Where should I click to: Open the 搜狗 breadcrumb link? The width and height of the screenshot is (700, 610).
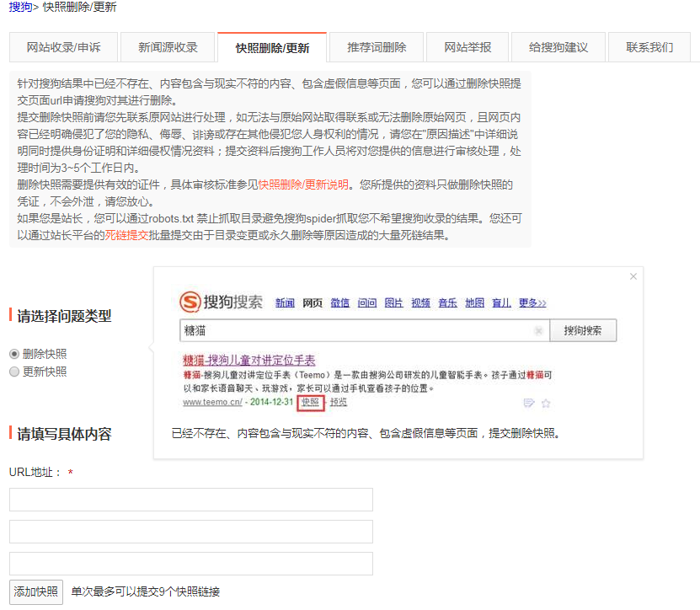pos(20,7)
